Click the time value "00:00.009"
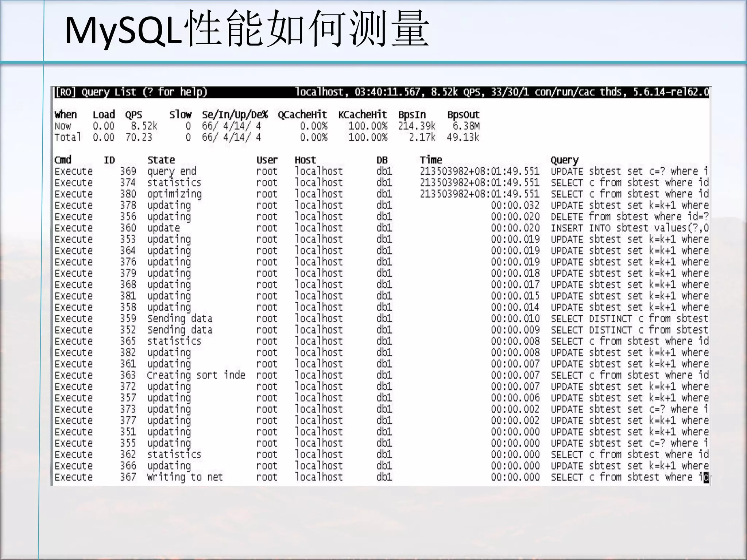 pos(515,330)
